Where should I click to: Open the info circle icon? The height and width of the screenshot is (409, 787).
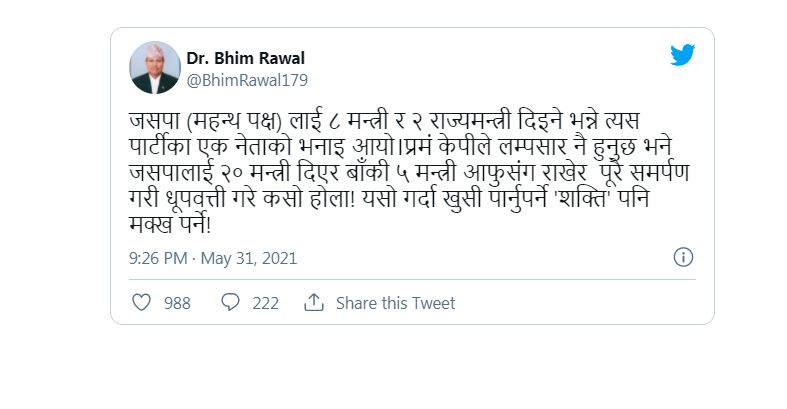pos(683,257)
